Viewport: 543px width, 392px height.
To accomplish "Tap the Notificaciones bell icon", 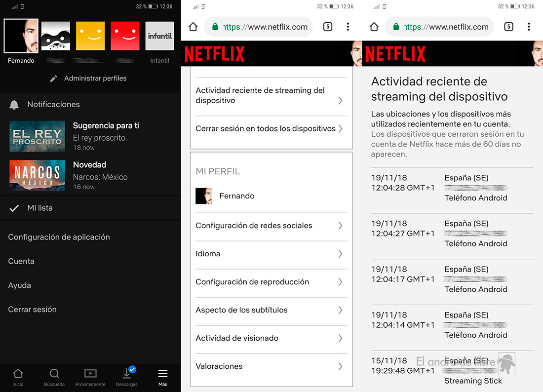I will click(14, 105).
